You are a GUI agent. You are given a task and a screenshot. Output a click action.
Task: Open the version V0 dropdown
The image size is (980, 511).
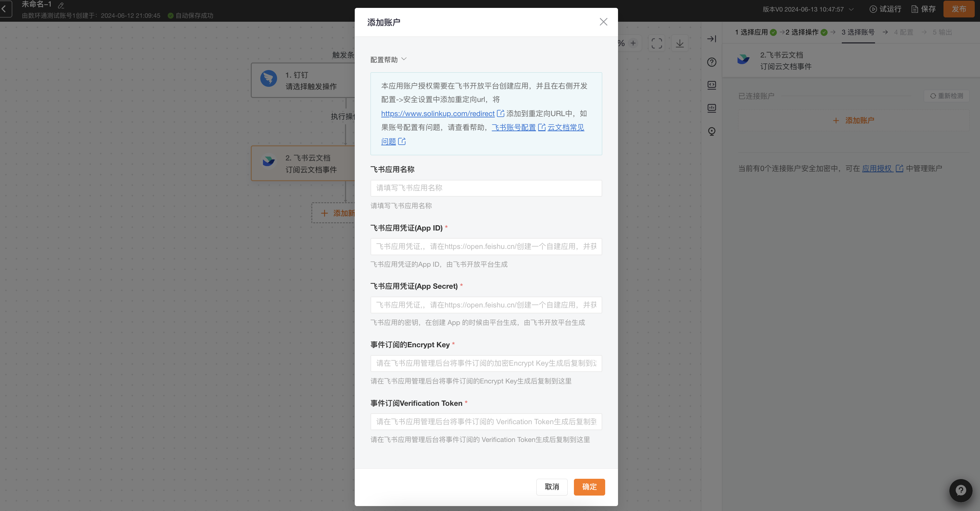[808, 9]
